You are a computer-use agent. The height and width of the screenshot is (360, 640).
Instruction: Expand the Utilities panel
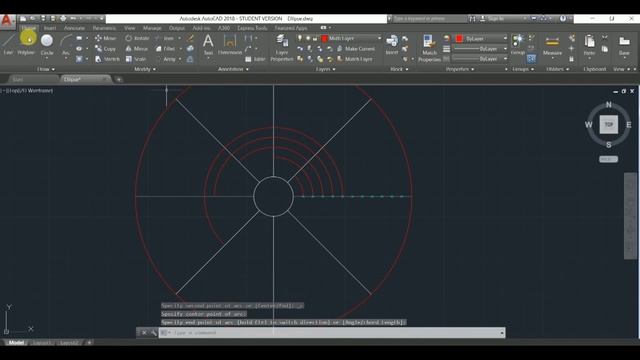pyautogui.click(x=558, y=69)
